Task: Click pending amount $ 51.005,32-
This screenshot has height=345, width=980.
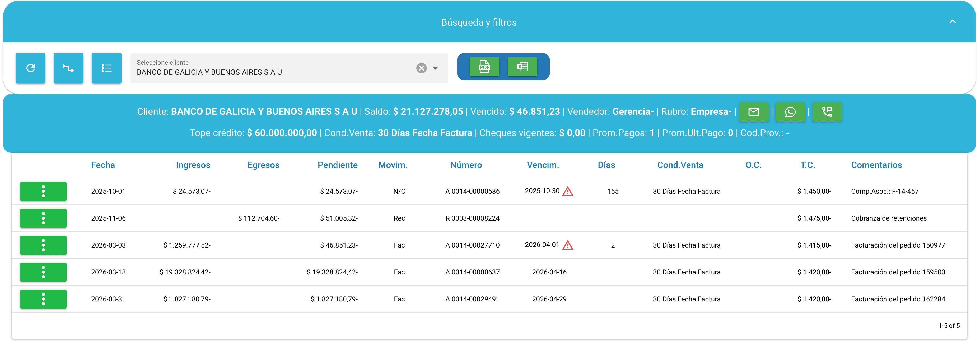Action: [339, 218]
